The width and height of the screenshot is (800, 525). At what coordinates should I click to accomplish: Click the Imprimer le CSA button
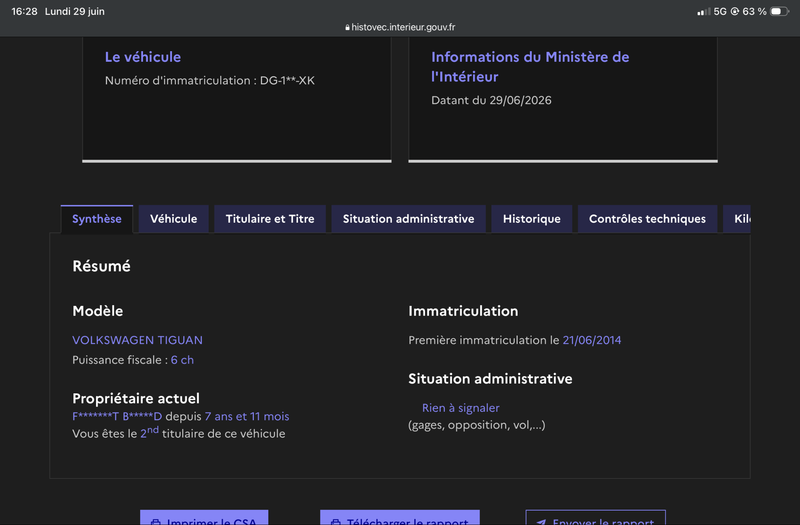click(x=204, y=518)
